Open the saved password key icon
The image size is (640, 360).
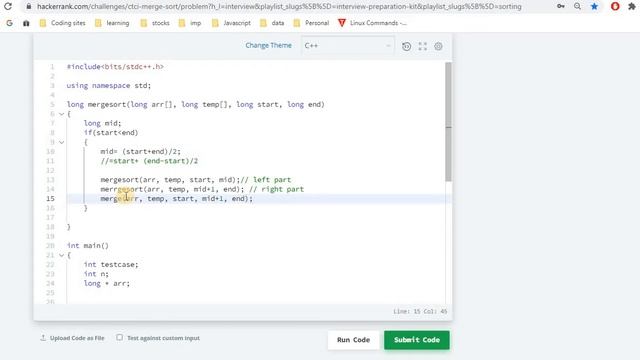click(x=561, y=6)
